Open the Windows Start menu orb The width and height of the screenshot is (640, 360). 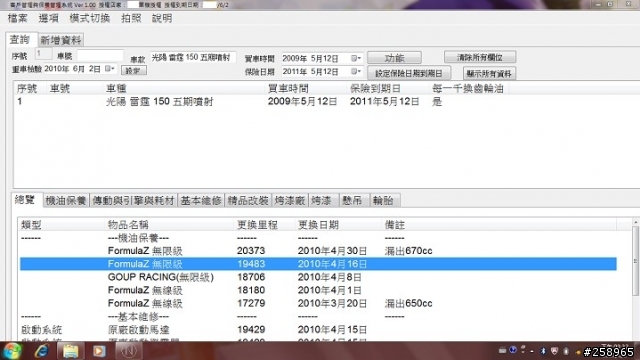(12, 351)
